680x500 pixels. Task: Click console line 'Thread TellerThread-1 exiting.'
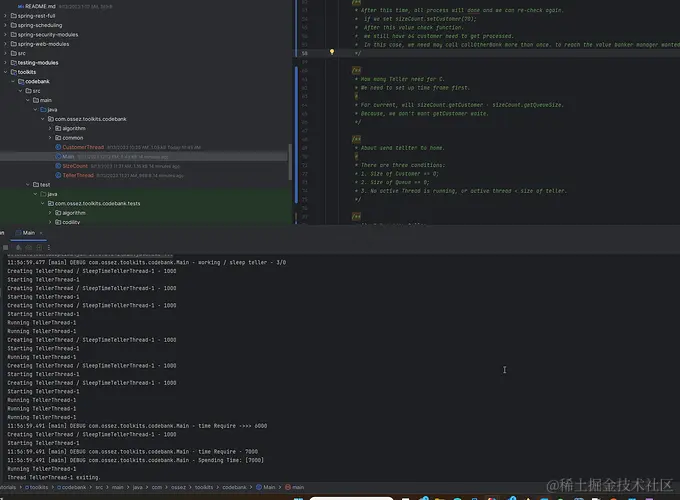[54, 477]
